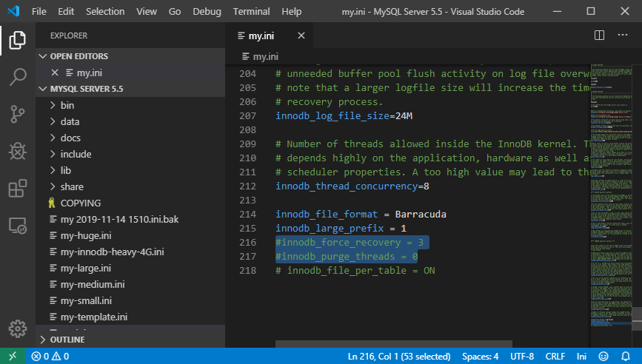Open the Remote Explorer icon
This screenshot has width=642, height=364.
pos(17,226)
